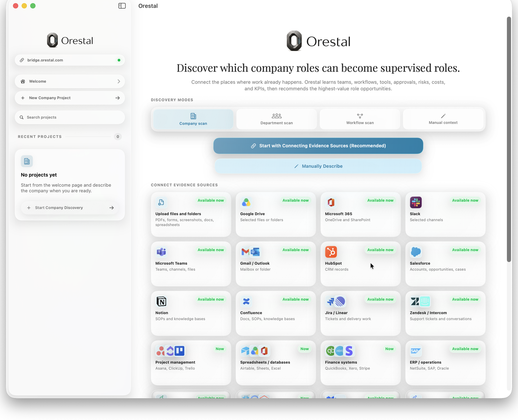
Task: Click 'Accounts, opportunities, cases' text
Action: (x=438, y=269)
